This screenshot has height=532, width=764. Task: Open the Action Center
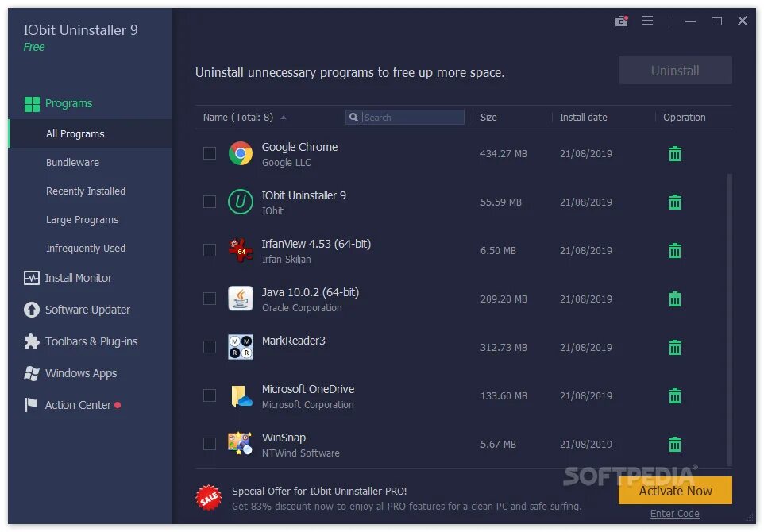pos(78,405)
